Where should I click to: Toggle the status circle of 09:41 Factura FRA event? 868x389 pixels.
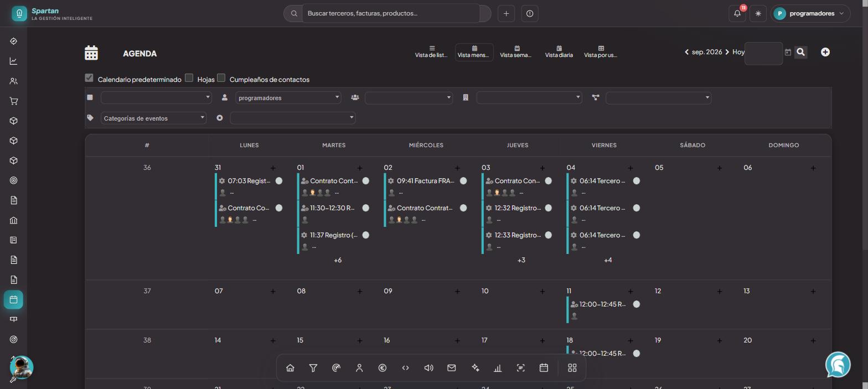(463, 181)
